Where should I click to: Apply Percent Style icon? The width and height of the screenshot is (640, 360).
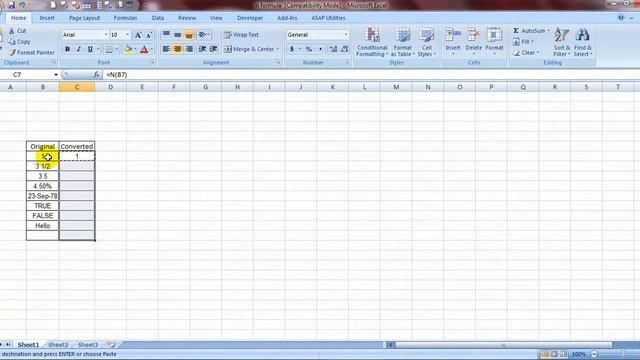(x=309, y=49)
